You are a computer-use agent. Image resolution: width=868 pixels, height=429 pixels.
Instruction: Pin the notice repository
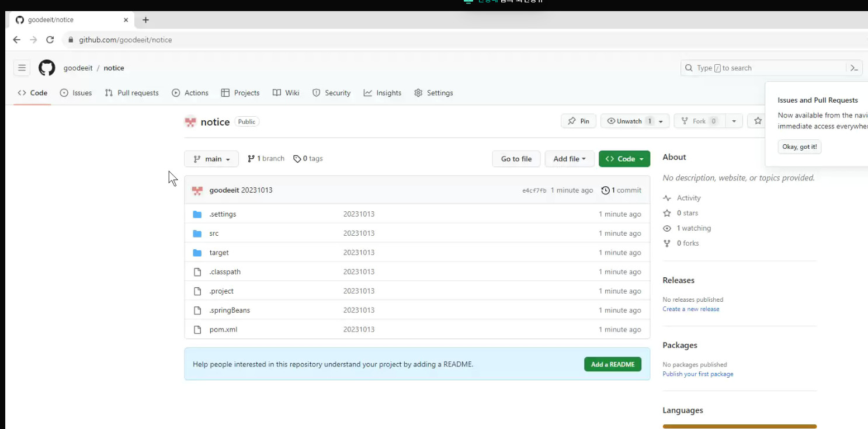pos(579,121)
